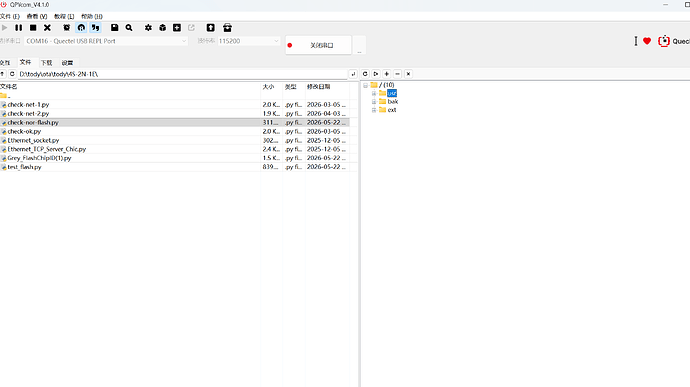The height and width of the screenshot is (387, 690).
Task: Open the 文件(F) menu
Action: coord(10,16)
